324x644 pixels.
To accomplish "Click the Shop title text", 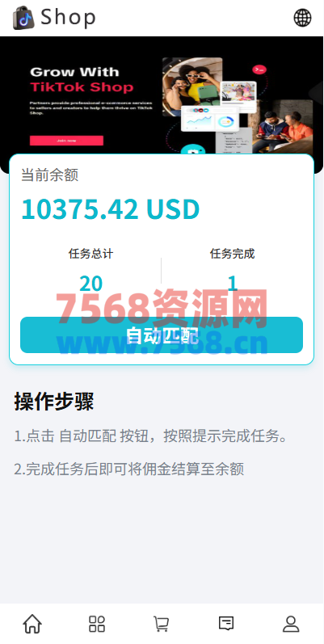I will tap(68, 17).
